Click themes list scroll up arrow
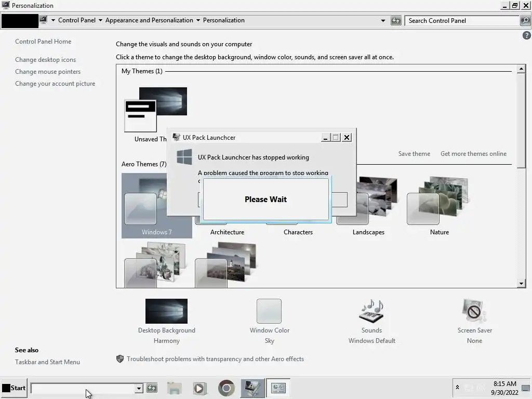Viewport: 532px width, 399px height. 521,69
